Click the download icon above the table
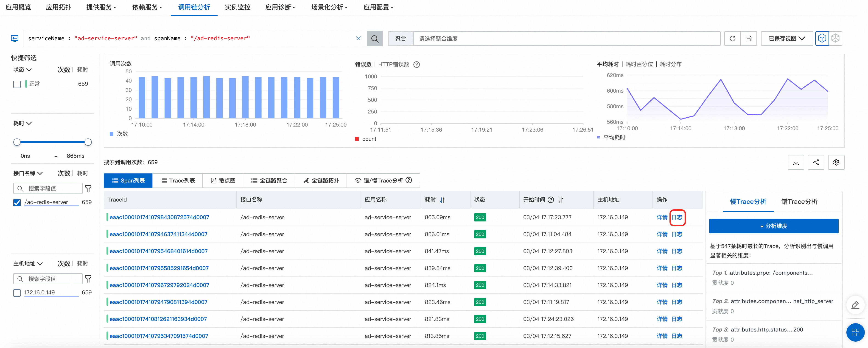Image resolution: width=868 pixels, height=348 pixels. click(795, 162)
